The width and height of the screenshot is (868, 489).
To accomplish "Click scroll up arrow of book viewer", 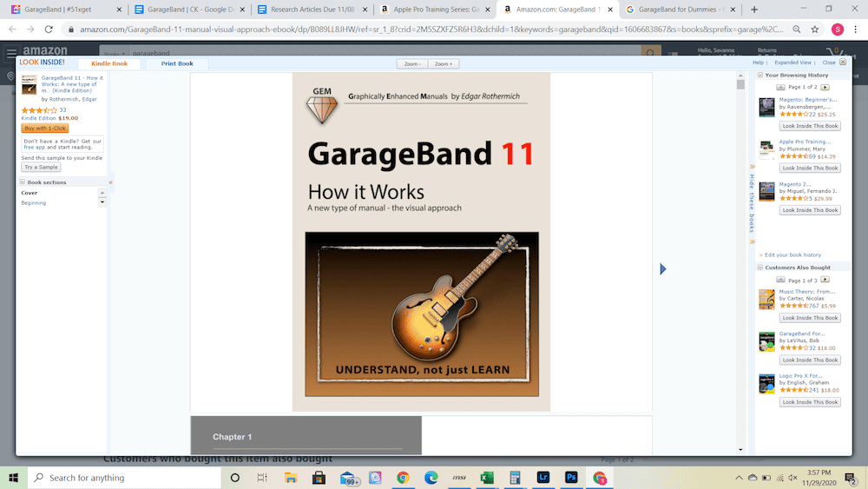I will click(x=740, y=76).
